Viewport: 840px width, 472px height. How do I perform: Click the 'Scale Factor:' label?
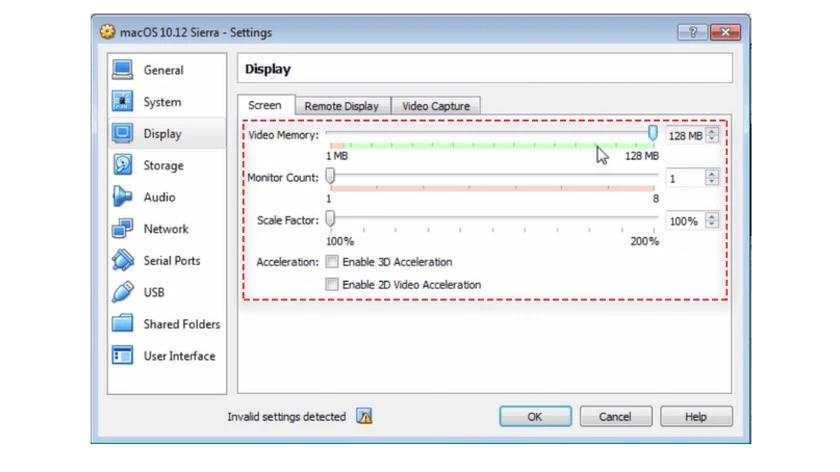[288, 220]
